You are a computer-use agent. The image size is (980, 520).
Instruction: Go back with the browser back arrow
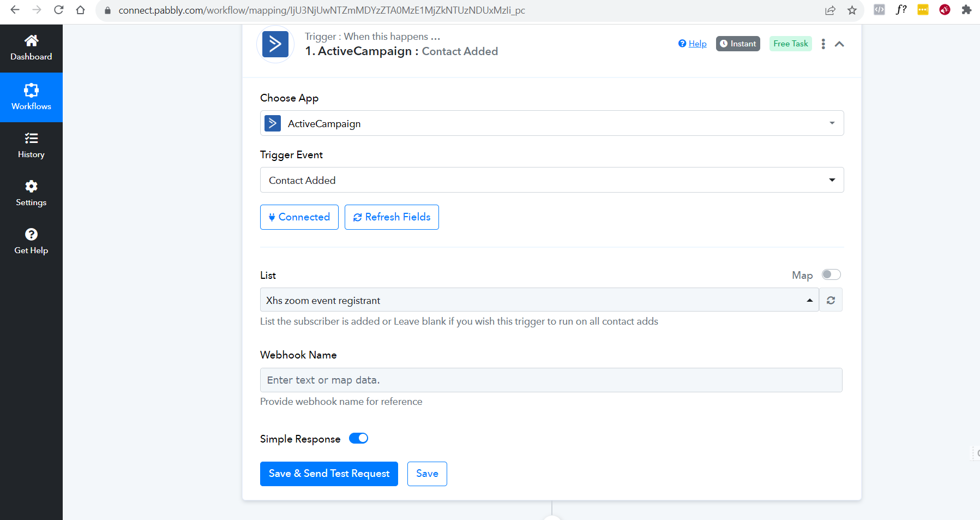[15, 10]
